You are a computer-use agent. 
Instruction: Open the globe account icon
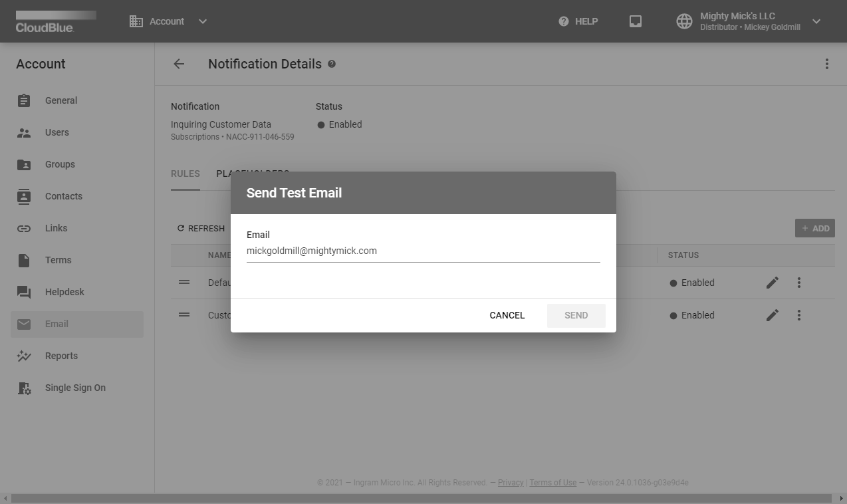tap(683, 21)
